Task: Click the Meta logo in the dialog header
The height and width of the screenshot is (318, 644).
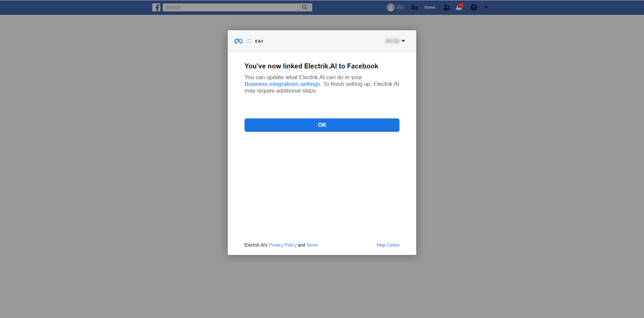Action: [x=238, y=41]
